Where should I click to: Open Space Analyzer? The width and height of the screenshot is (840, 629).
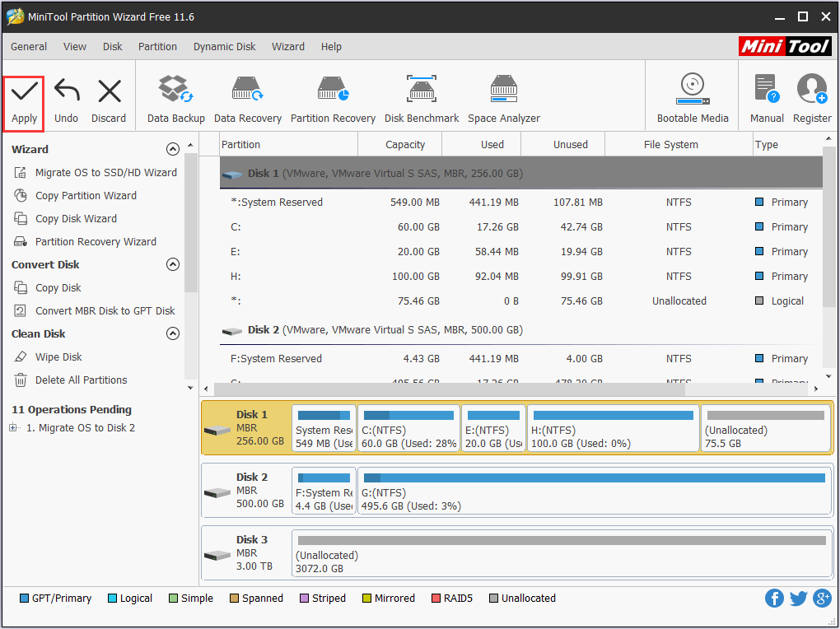[x=503, y=100]
